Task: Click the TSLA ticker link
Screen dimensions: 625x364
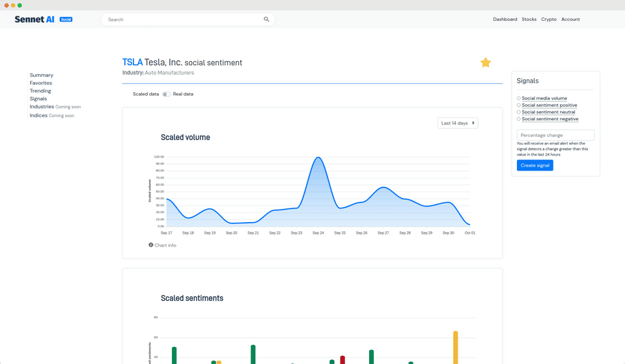Action: point(132,63)
